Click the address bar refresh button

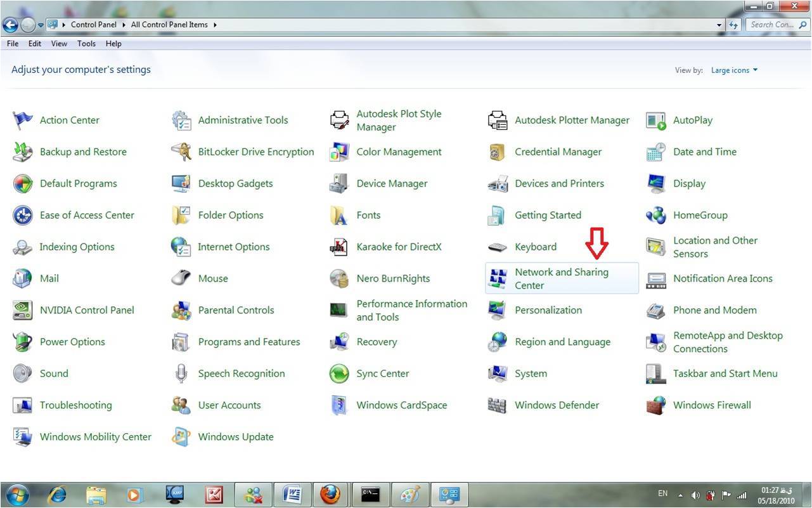coord(734,25)
